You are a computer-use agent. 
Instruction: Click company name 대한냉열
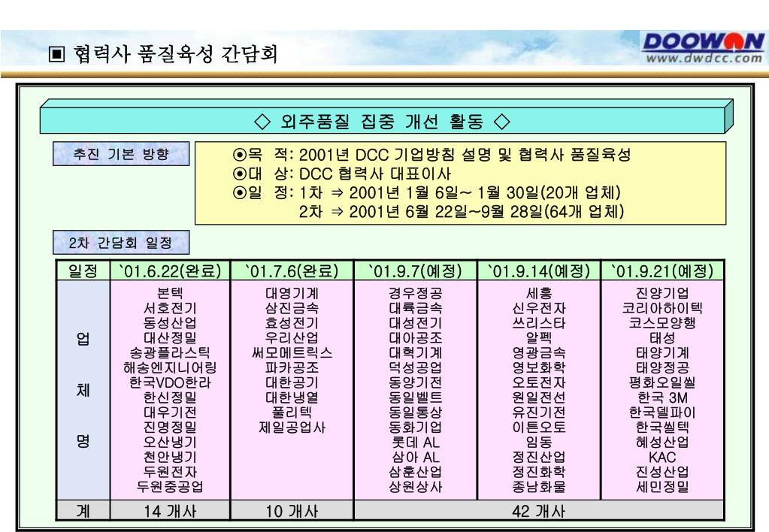click(292, 397)
